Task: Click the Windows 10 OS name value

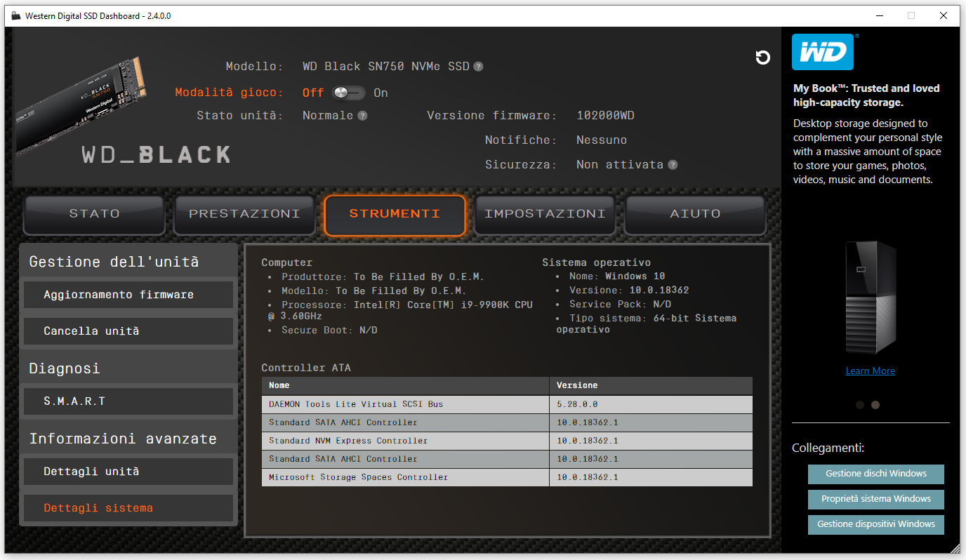Action: [x=635, y=276]
